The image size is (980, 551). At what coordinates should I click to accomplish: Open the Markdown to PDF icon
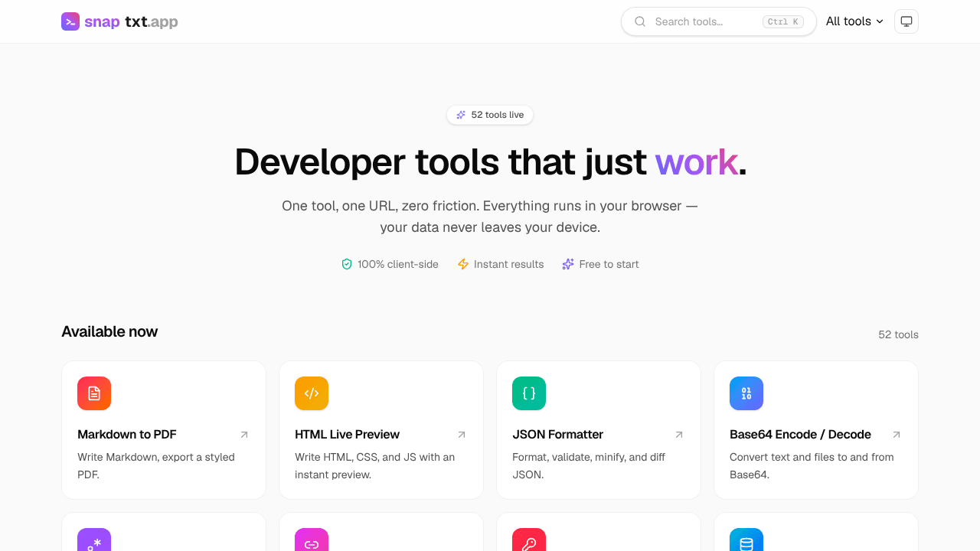[94, 393]
